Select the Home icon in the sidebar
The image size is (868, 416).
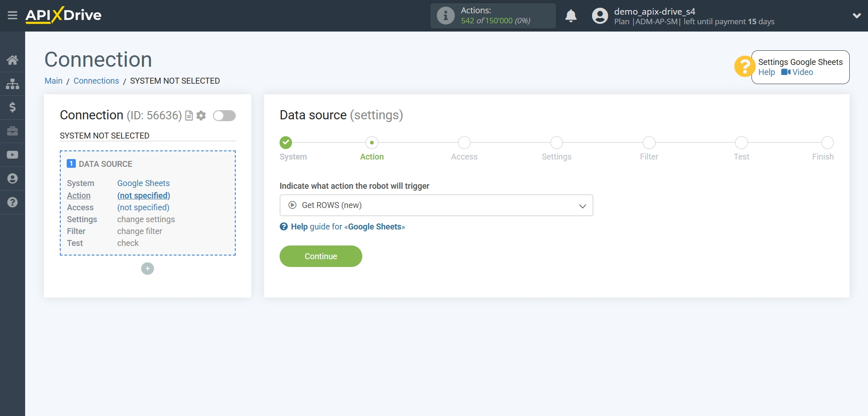click(12, 60)
